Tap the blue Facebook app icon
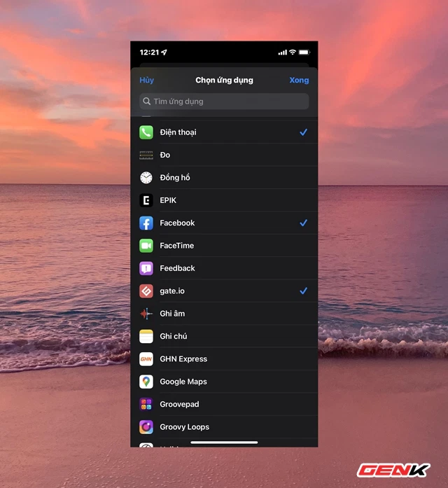The height and width of the screenshot is (488, 448). coord(146,223)
